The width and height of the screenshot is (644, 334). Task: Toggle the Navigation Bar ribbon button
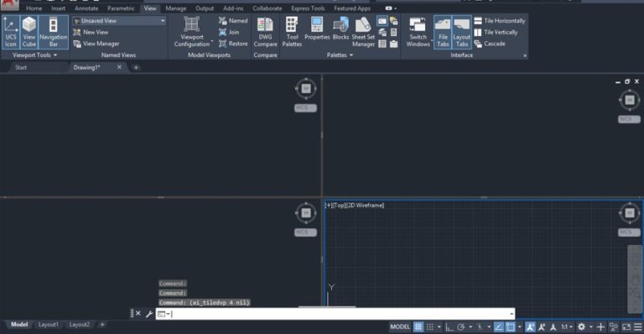(x=54, y=32)
